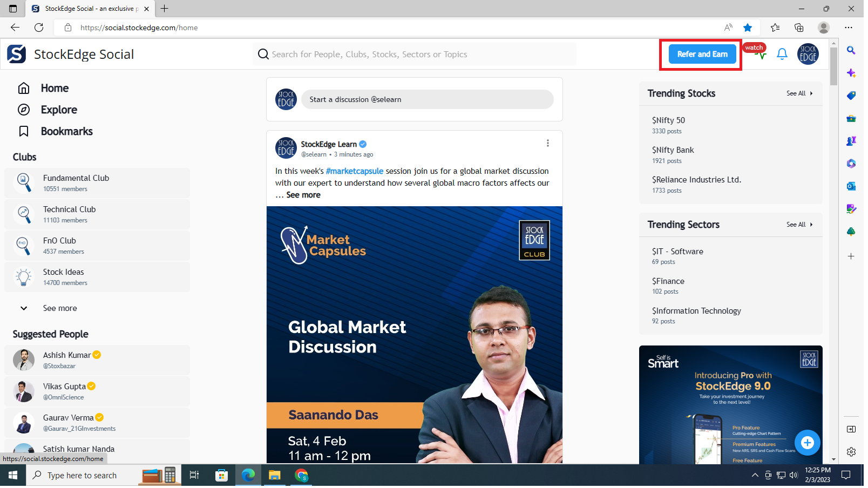Refresh the page using the browser reload icon
The image size is (868, 488).
(x=39, y=28)
